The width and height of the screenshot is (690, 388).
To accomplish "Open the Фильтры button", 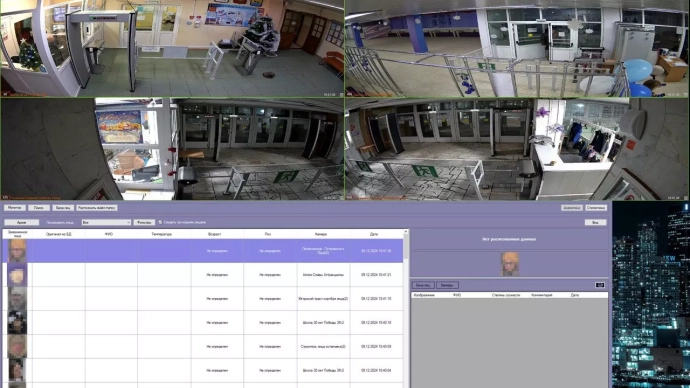I will (x=144, y=223).
